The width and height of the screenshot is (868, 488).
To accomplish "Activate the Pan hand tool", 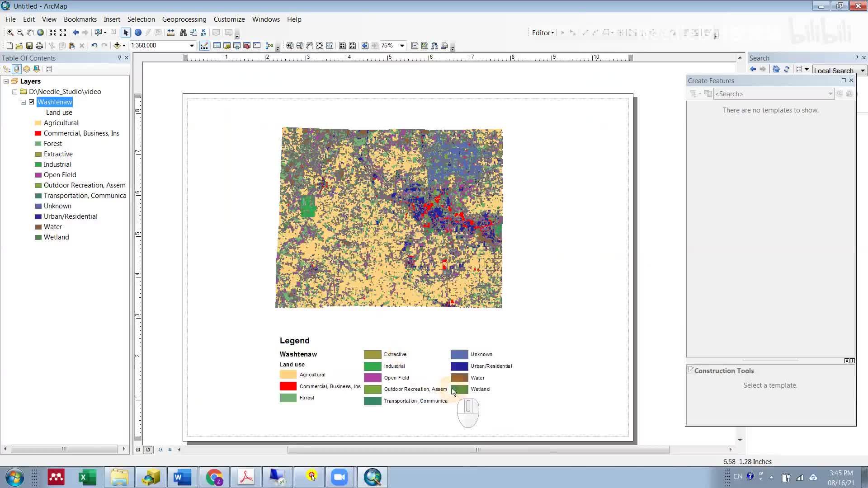I will click(30, 33).
